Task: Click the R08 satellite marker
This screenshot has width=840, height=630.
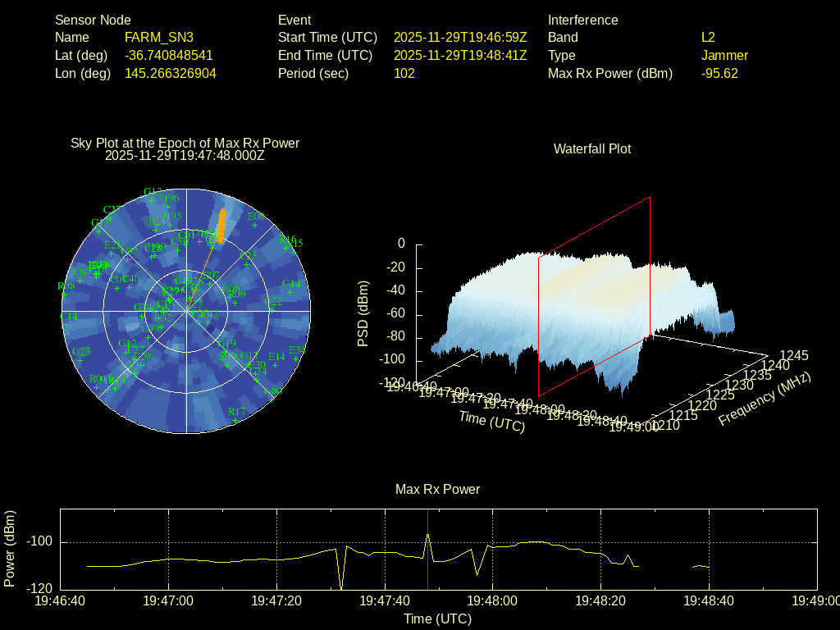Action: coord(66,294)
